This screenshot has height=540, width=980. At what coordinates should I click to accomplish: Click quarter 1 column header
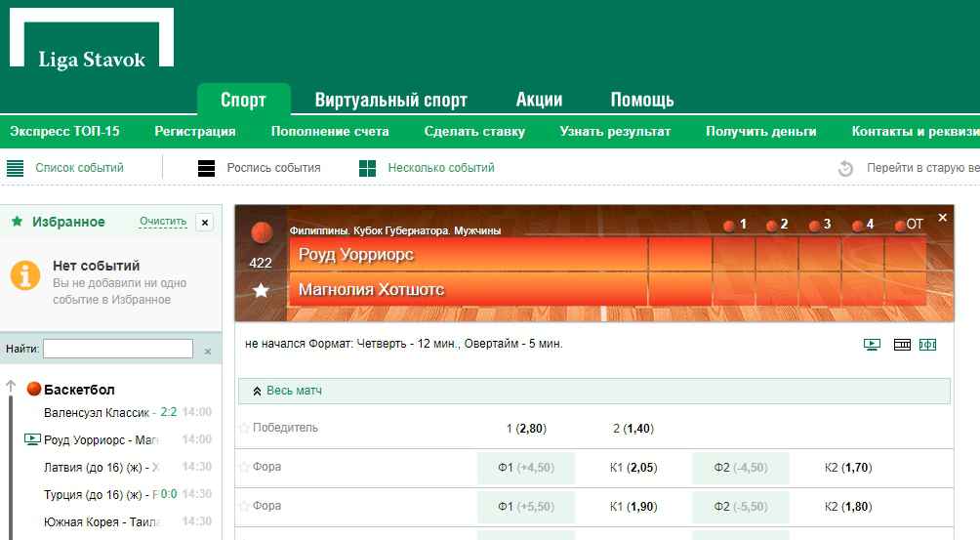(x=735, y=225)
